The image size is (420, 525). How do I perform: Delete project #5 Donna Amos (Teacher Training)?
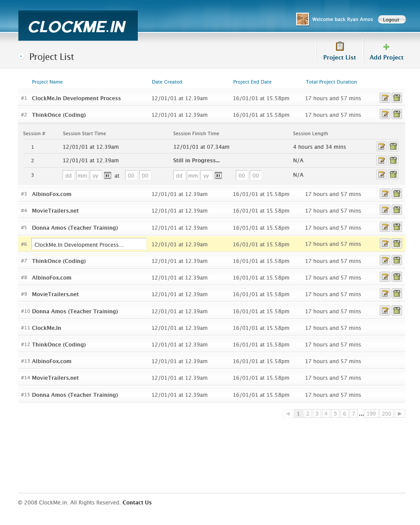[x=397, y=227]
